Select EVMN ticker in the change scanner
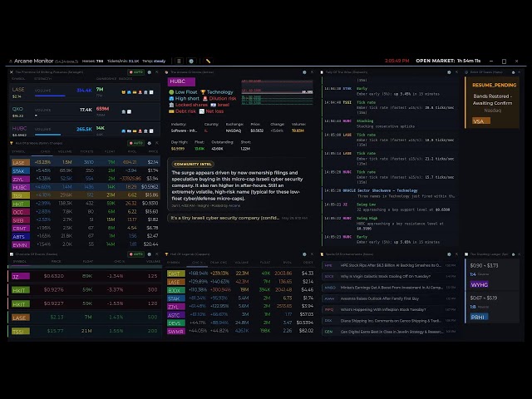 point(20,244)
